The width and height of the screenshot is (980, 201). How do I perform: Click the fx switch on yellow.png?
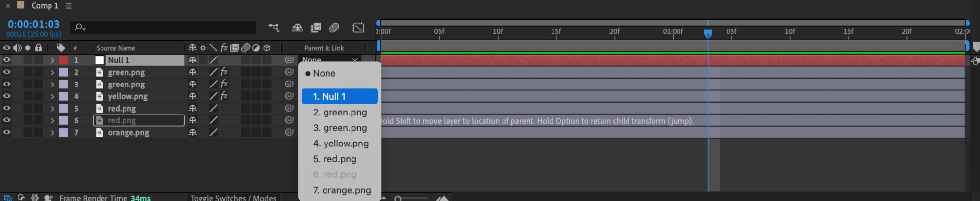pos(224,96)
